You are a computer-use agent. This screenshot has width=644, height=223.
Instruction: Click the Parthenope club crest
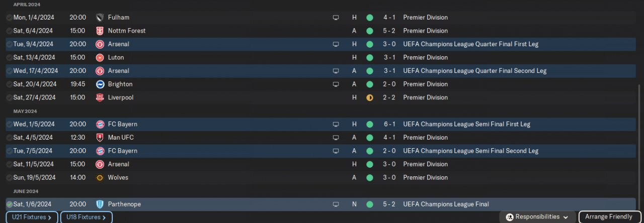100,204
